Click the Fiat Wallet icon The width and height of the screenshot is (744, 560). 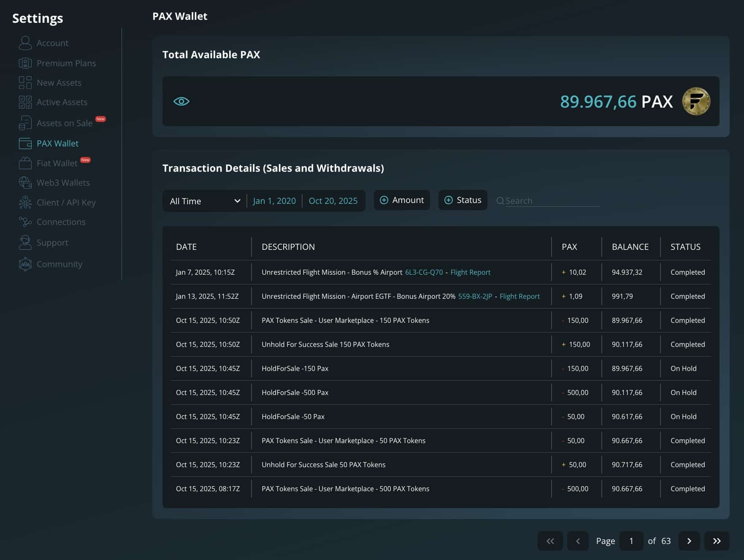[25, 163]
